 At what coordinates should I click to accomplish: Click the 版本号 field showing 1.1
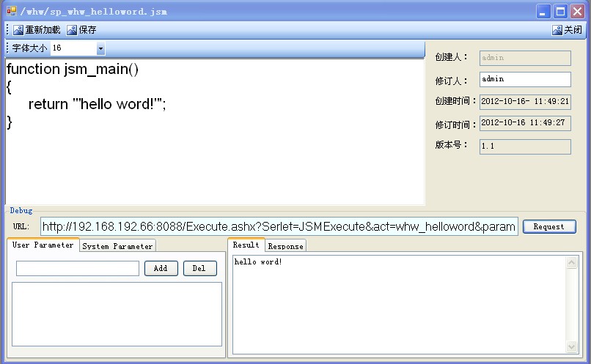(x=525, y=146)
